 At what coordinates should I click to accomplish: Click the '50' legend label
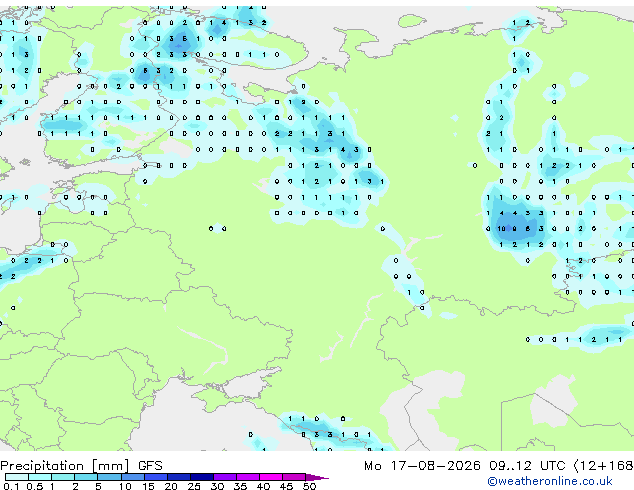pos(309,486)
